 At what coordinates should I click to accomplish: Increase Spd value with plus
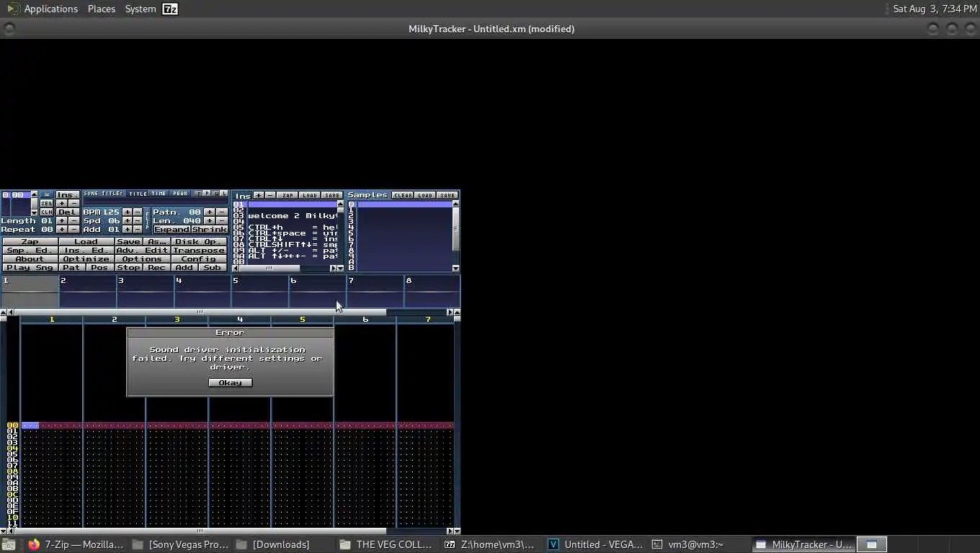(x=128, y=221)
